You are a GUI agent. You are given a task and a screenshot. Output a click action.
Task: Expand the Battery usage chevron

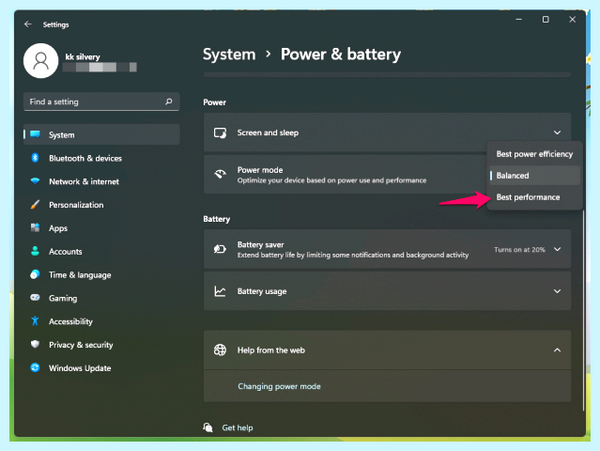click(x=557, y=291)
